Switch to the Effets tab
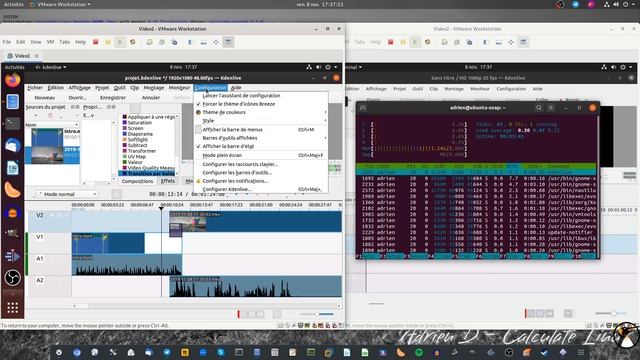This screenshot has height=360, width=640. [x=168, y=181]
